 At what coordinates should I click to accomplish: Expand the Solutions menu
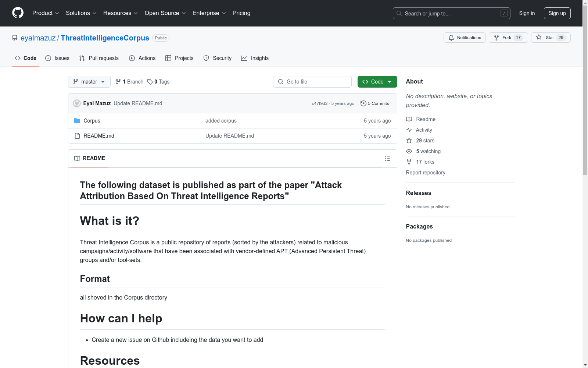(81, 13)
